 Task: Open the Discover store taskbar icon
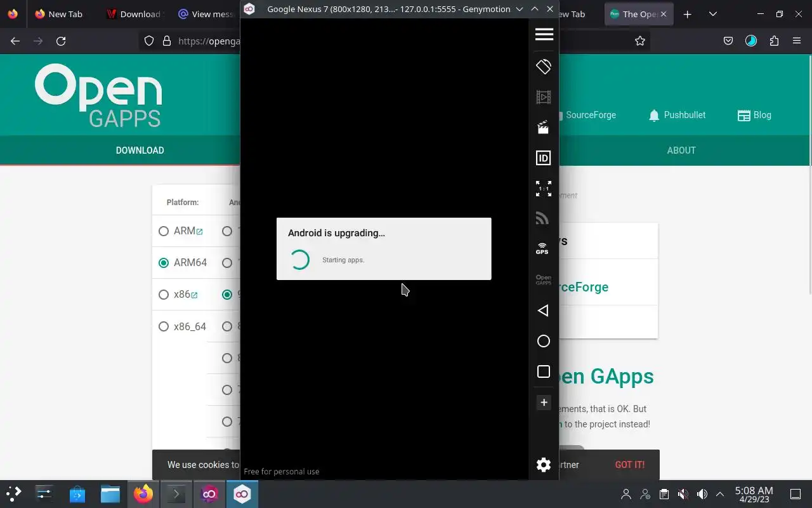(x=77, y=494)
